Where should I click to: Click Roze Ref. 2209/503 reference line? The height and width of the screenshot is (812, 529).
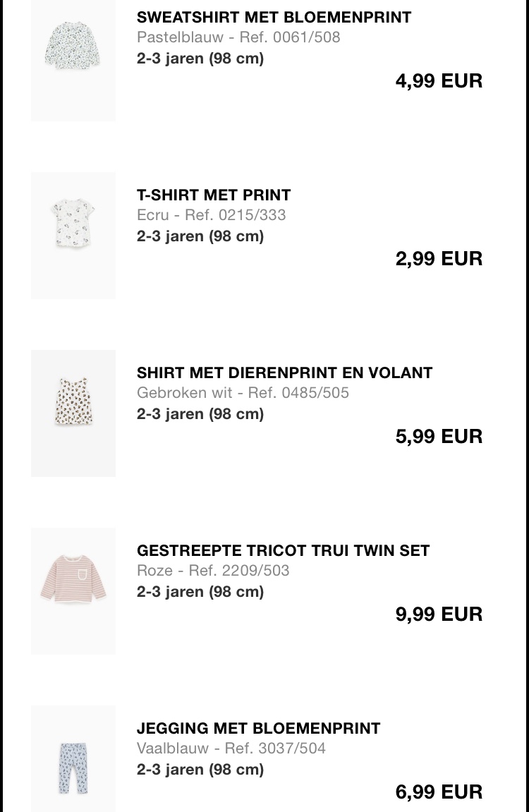(213, 570)
